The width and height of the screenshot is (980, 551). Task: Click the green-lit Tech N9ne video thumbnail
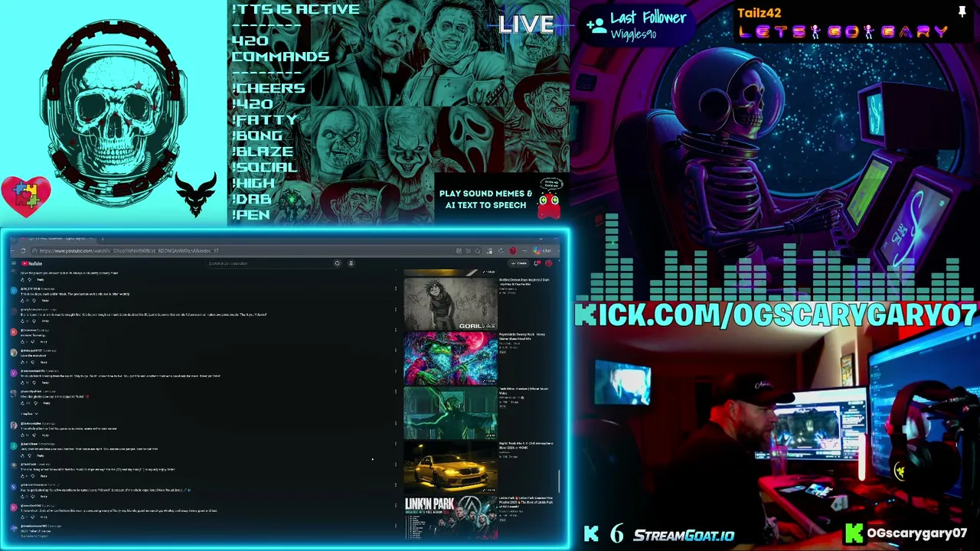pos(450,413)
